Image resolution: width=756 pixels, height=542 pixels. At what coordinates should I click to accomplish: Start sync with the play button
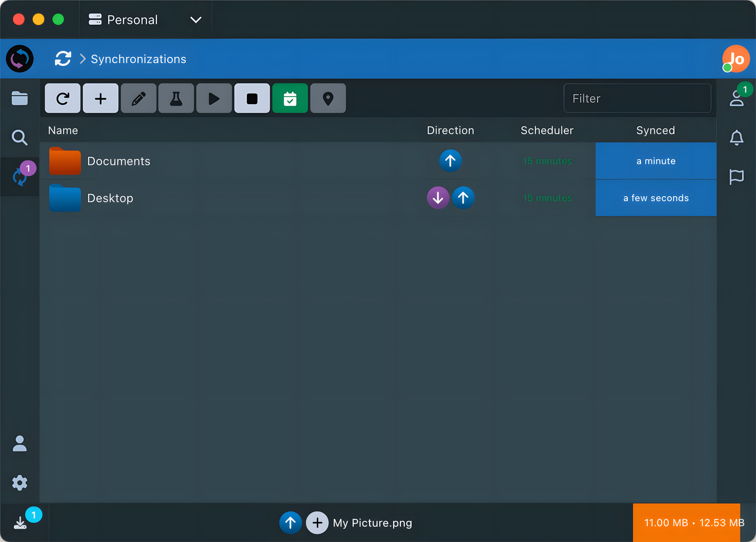click(x=214, y=98)
